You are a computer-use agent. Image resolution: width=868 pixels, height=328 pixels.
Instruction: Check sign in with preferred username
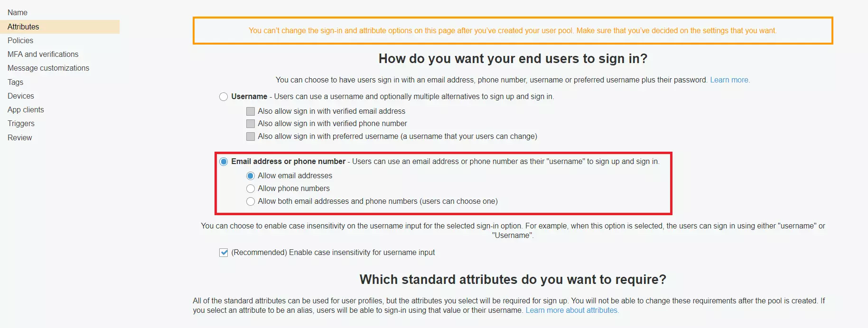click(x=250, y=136)
